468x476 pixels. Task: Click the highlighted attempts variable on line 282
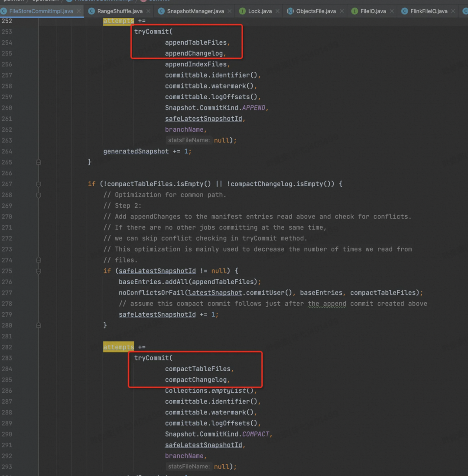(118, 347)
